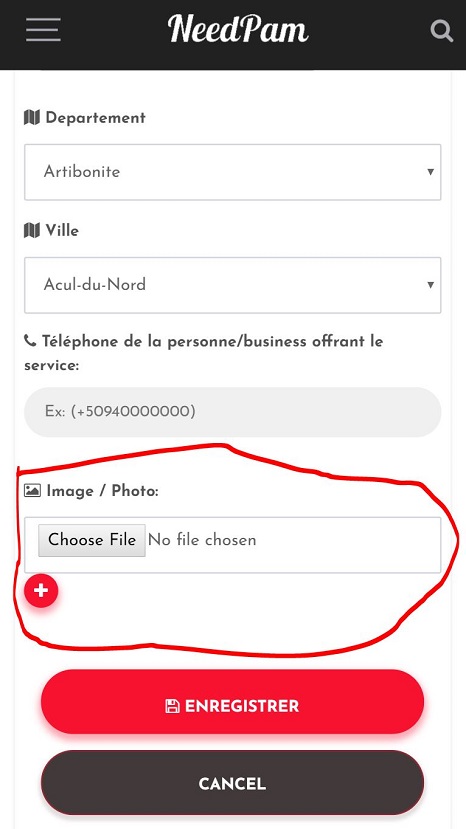Click the map icon beside Ville
This screenshot has height=829, width=466.
pyautogui.click(x=32, y=231)
